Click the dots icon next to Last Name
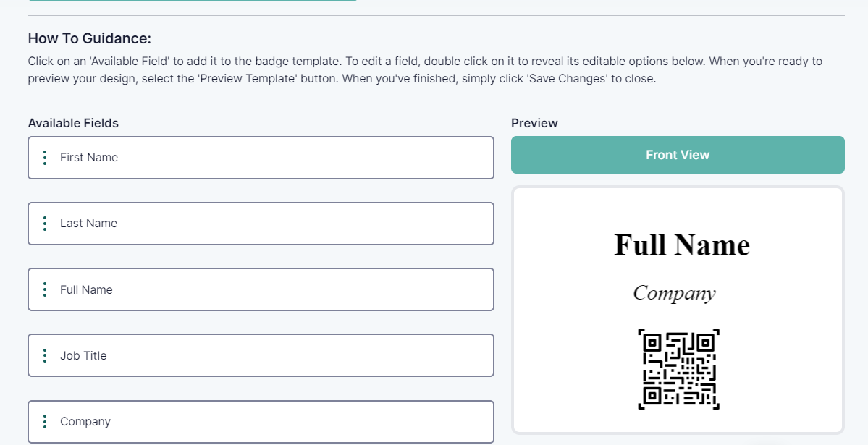The image size is (868, 445). (x=45, y=224)
